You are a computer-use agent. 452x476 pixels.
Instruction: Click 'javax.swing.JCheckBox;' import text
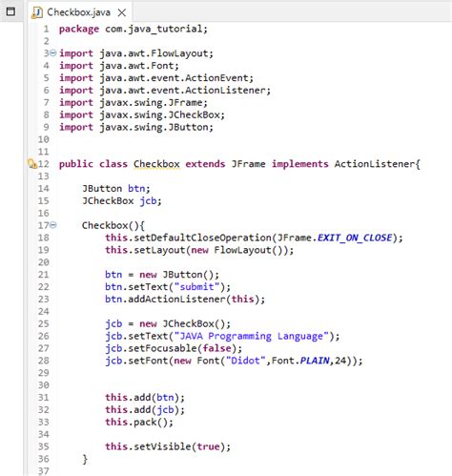tap(162, 114)
